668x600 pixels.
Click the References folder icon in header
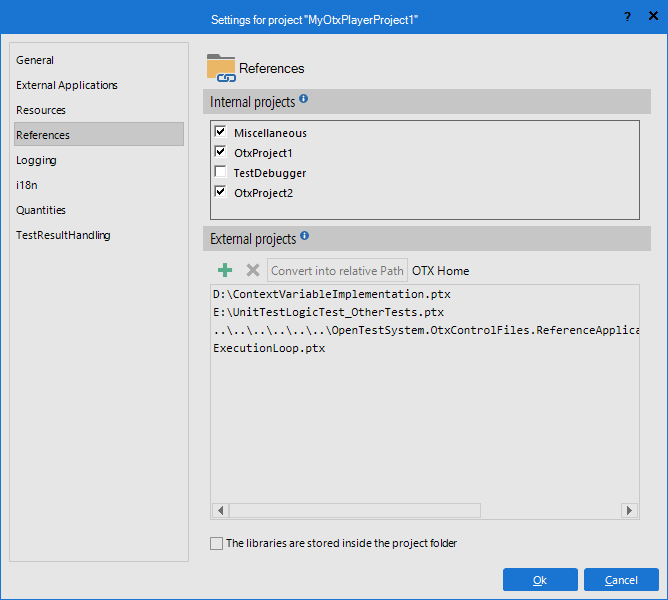click(220, 68)
